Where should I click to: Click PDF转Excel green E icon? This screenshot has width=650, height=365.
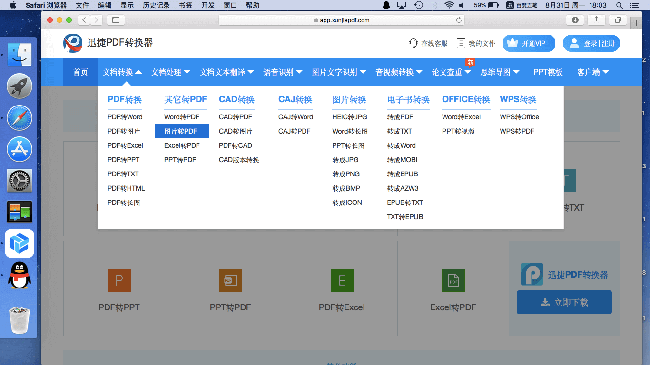tap(342, 280)
